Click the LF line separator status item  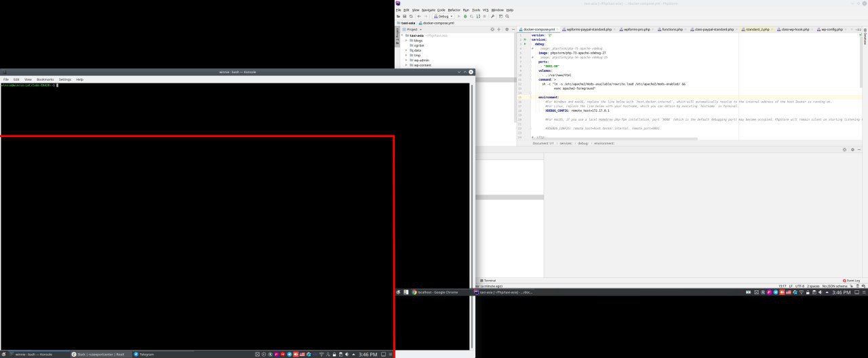pos(791,286)
